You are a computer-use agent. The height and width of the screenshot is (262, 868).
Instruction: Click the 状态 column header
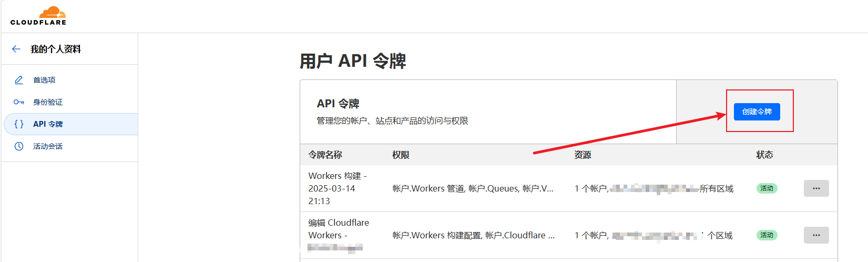(x=764, y=155)
